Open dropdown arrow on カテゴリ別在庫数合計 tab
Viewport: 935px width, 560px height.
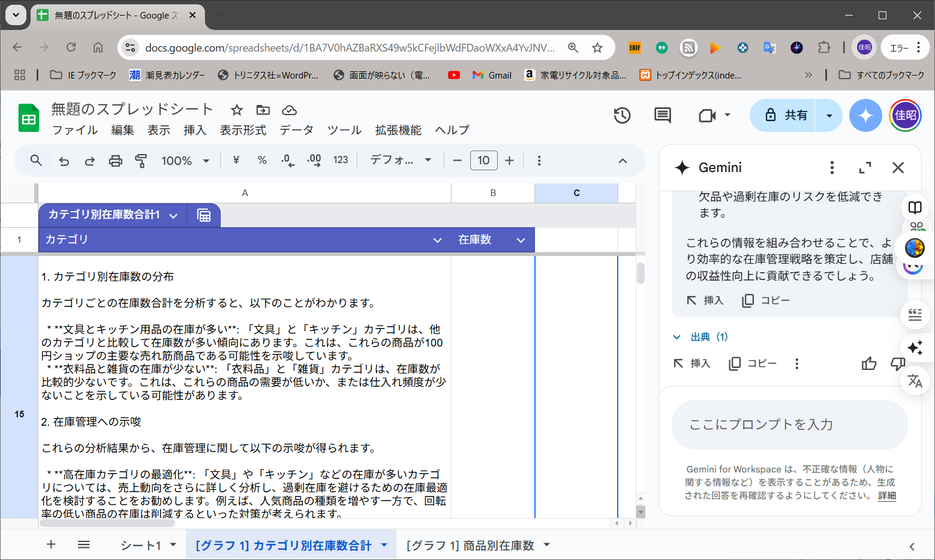point(384,545)
